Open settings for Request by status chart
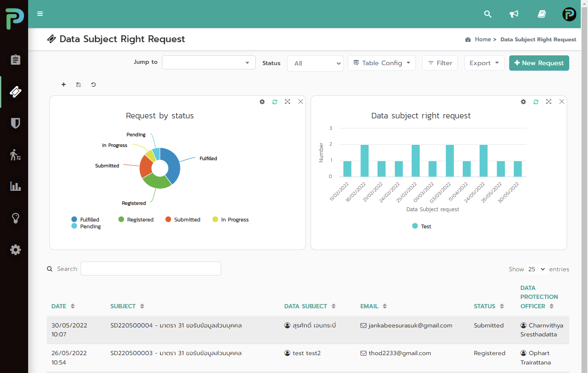This screenshot has width=588, height=373. pyautogui.click(x=262, y=102)
